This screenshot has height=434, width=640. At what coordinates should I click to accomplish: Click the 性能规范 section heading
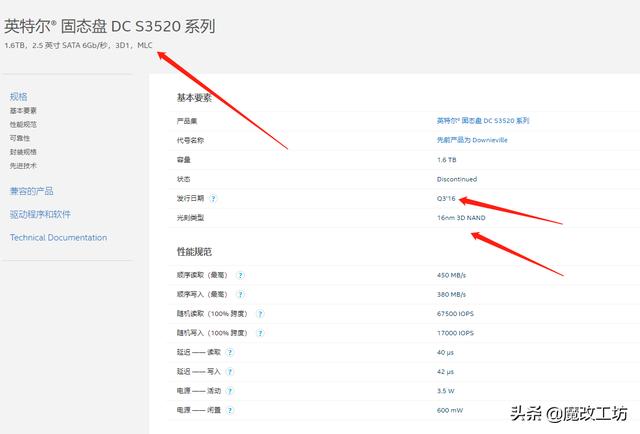click(194, 252)
